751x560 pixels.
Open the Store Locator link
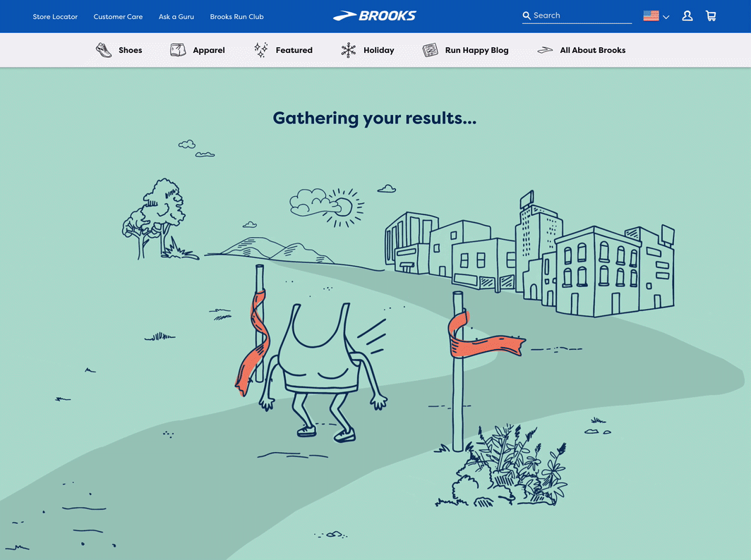pyautogui.click(x=55, y=17)
